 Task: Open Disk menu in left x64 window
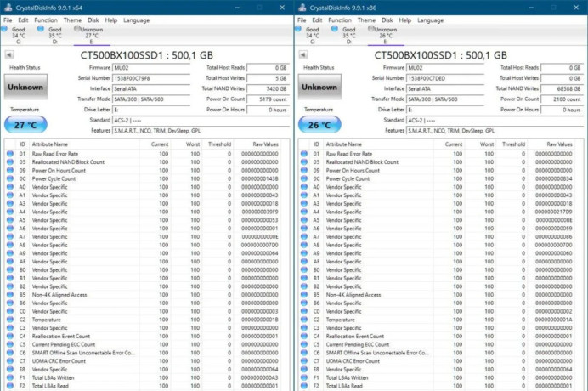[x=93, y=20]
